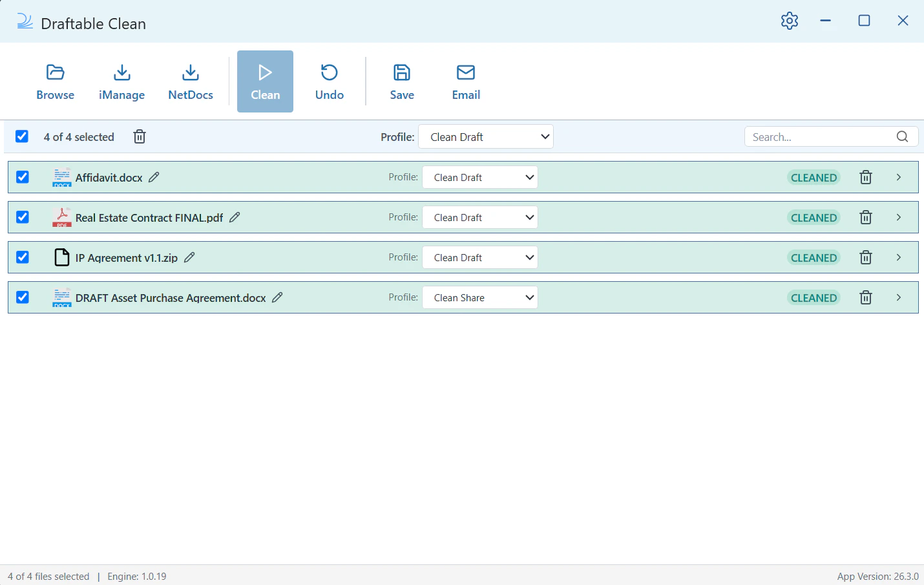Open Profile dropdown for Real Estate Contract FINAL.pdf
The width and height of the screenshot is (924, 585).
pos(480,217)
